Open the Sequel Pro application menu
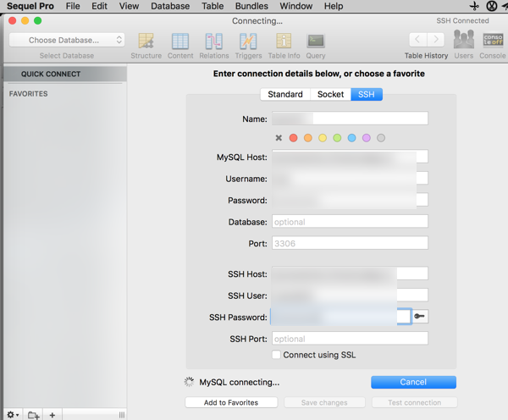The height and width of the screenshot is (420, 508). (x=30, y=6)
